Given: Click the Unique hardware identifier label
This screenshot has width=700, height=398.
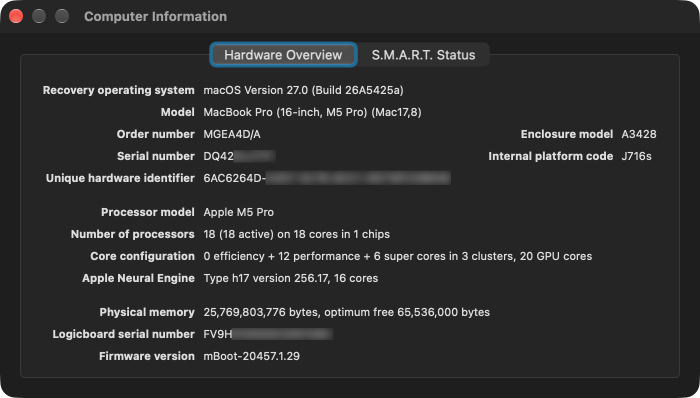Looking at the screenshot, I should click(x=120, y=178).
